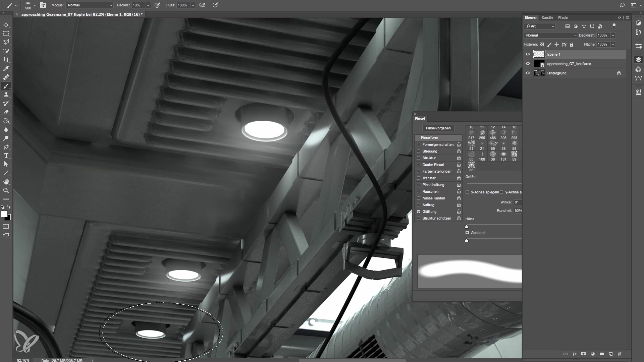Click the Pinselvorgaben button
Screen dimensions: 644x362
pyautogui.click(x=438, y=128)
